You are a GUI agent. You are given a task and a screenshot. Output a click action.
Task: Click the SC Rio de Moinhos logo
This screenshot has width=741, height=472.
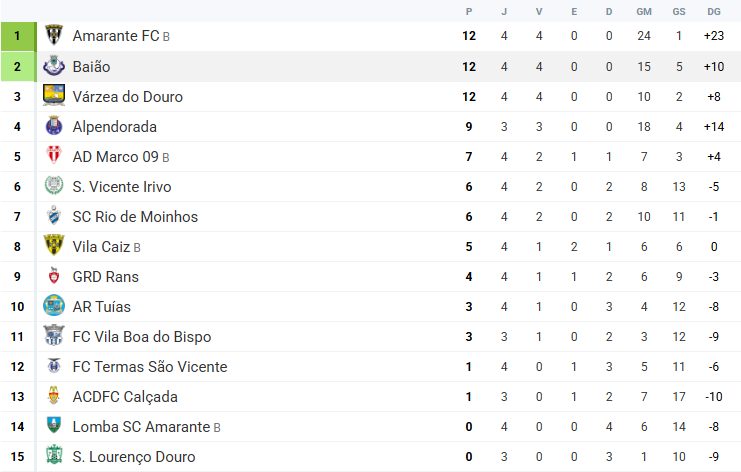tap(54, 216)
